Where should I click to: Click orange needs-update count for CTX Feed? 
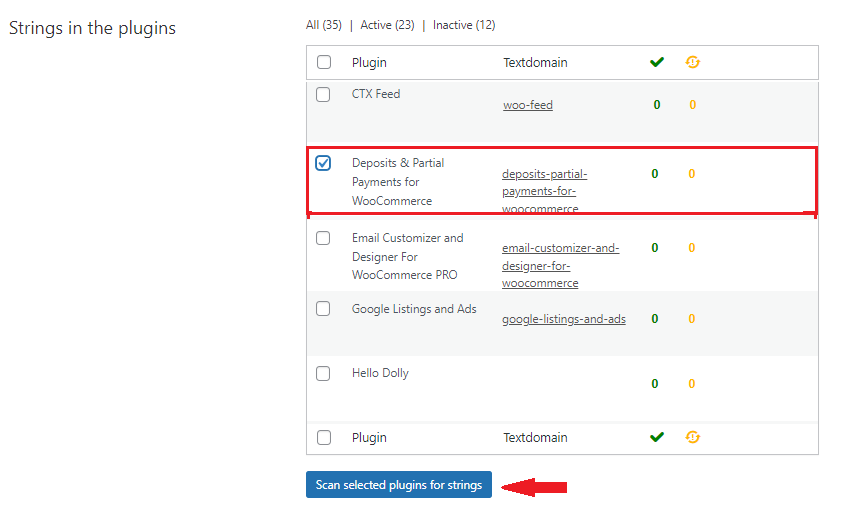693,104
